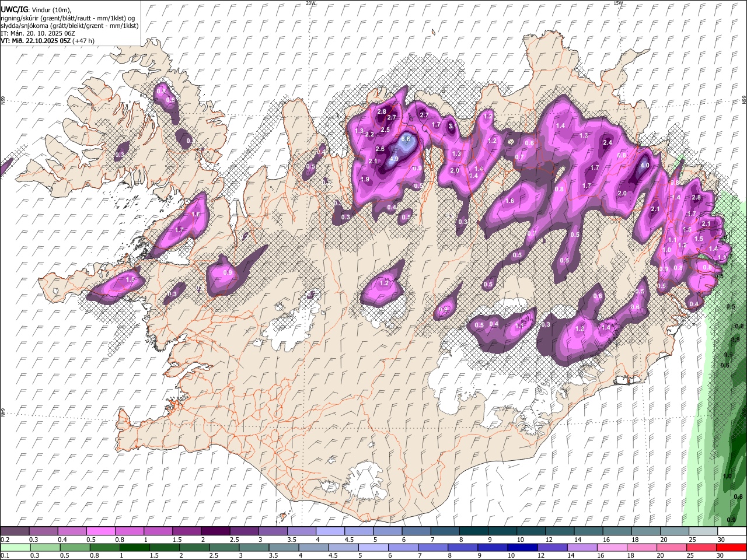Click the bright red swatch ending the lower legend
747x560 pixels.
(731, 547)
